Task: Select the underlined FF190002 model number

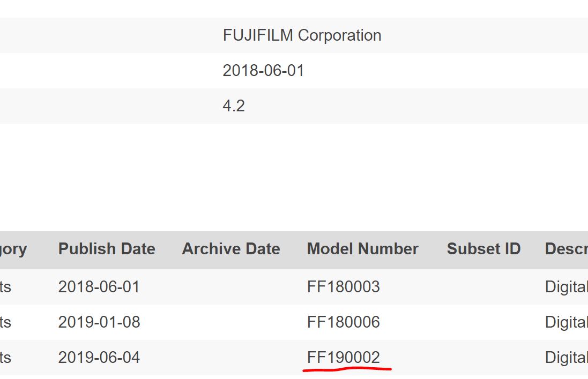Action: tap(343, 358)
